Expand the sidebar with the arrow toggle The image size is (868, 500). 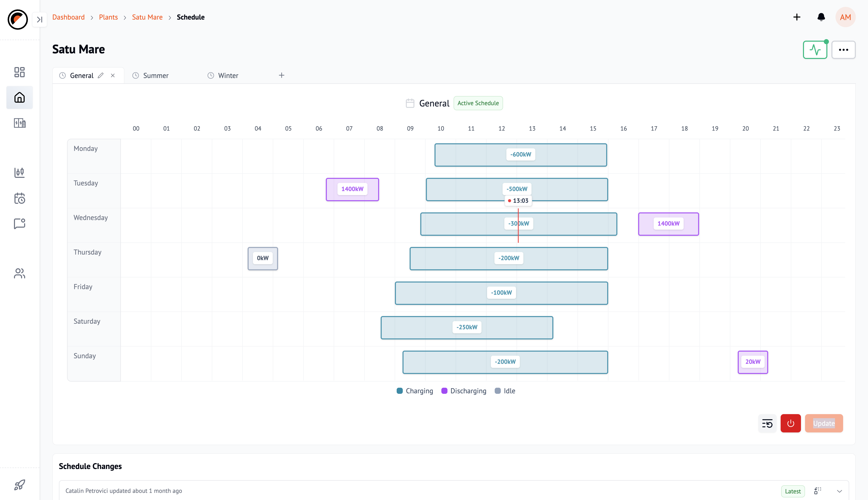coord(39,20)
